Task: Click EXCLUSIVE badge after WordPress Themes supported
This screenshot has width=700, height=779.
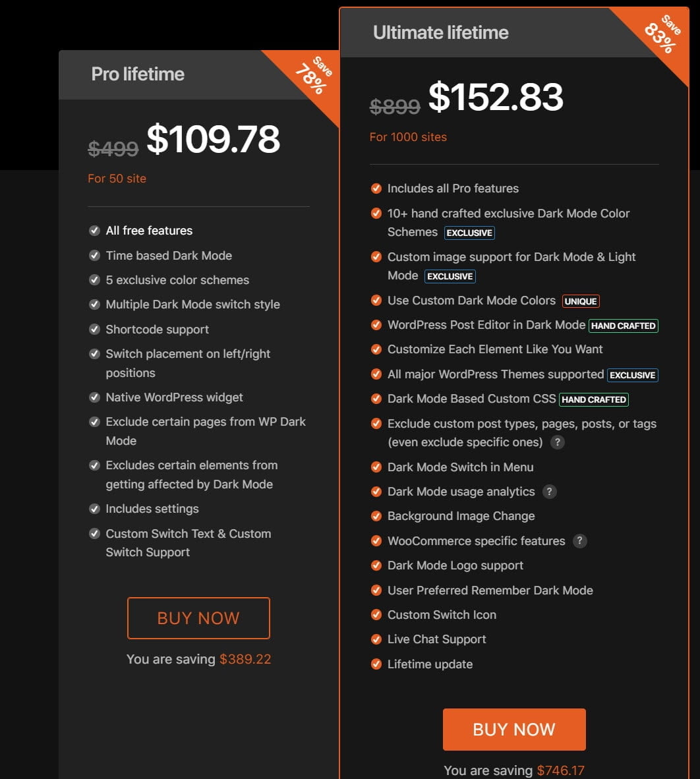Action: 632,375
